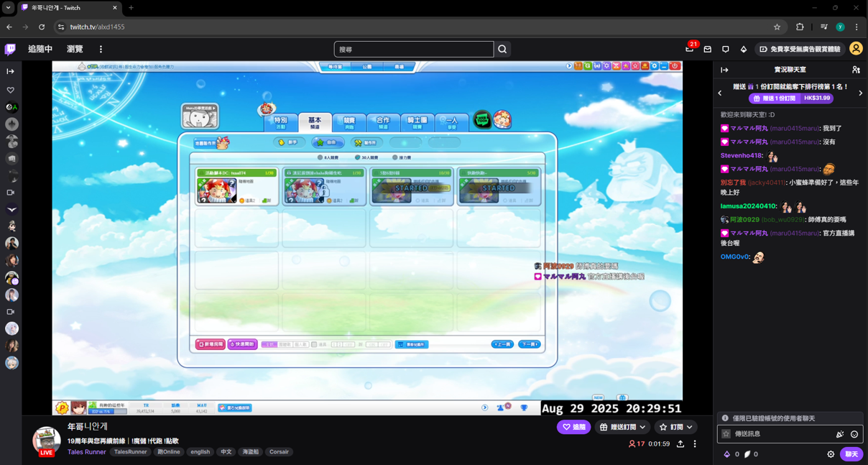Open the Tales Runner game category link
Viewport: 868px width, 465px height.
[86, 452]
